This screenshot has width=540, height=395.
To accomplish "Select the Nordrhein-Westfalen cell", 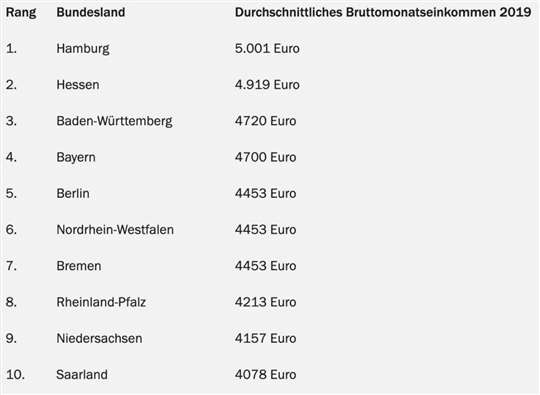I will [115, 230].
